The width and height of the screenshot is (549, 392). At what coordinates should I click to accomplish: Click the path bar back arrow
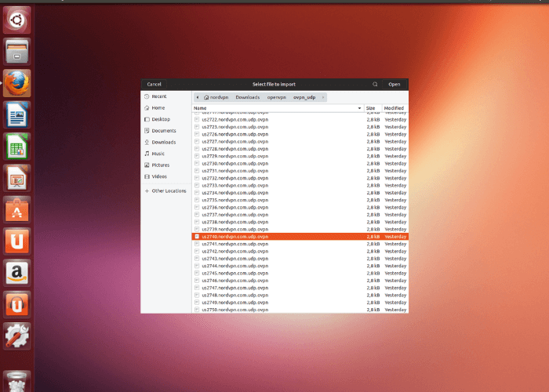[x=198, y=97]
